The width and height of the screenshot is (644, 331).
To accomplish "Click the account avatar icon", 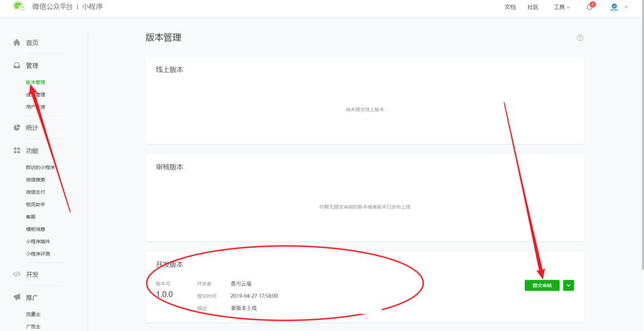I will (615, 7).
